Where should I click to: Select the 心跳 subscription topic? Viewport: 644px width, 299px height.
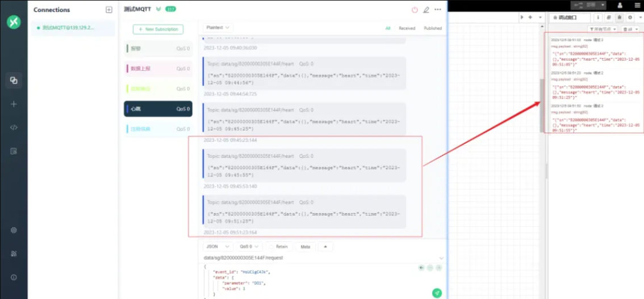click(158, 109)
